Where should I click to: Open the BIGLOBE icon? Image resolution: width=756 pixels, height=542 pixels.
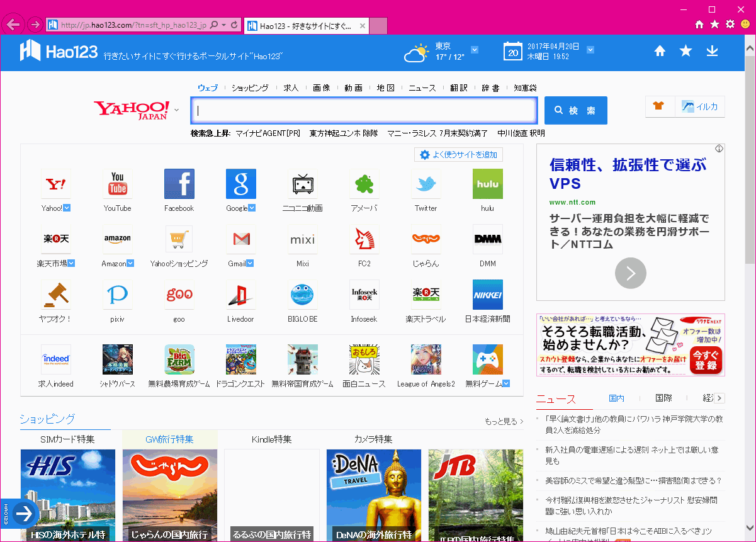tap(303, 295)
